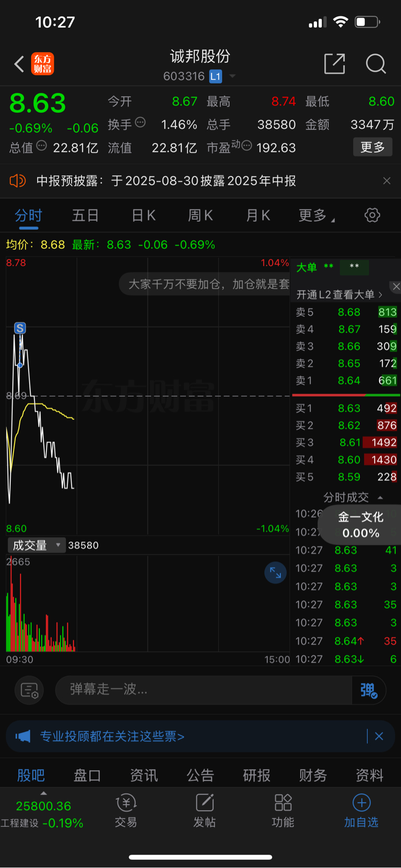Open chart settings gear icon
Screen dimensions: 401x868
372,215
